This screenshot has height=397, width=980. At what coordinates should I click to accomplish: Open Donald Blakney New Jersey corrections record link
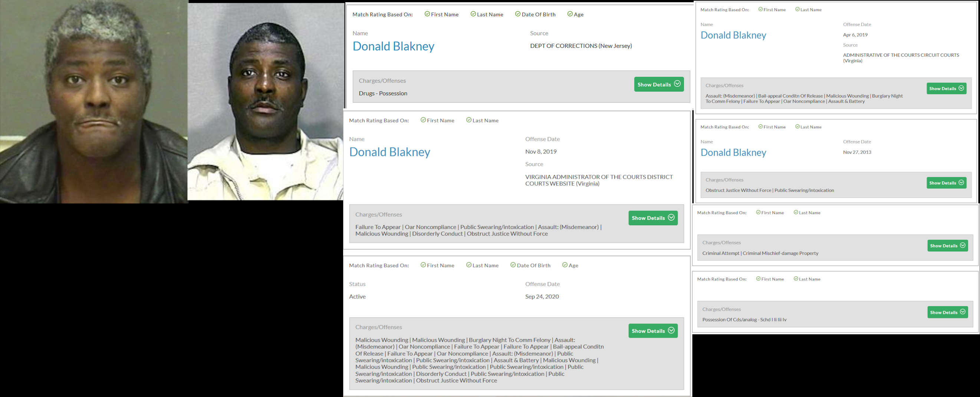393,46
